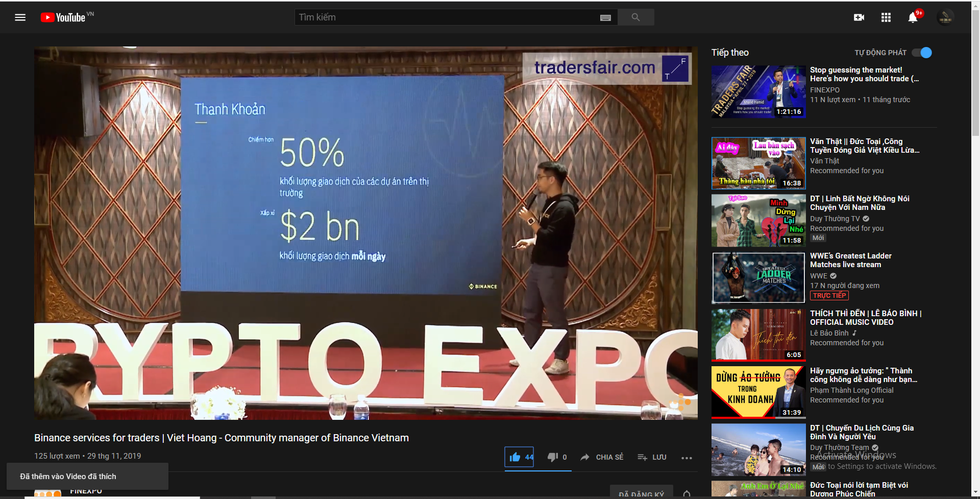Open 'DT | Chuyến Du Lịch' video title

click(x=862, y=432)
